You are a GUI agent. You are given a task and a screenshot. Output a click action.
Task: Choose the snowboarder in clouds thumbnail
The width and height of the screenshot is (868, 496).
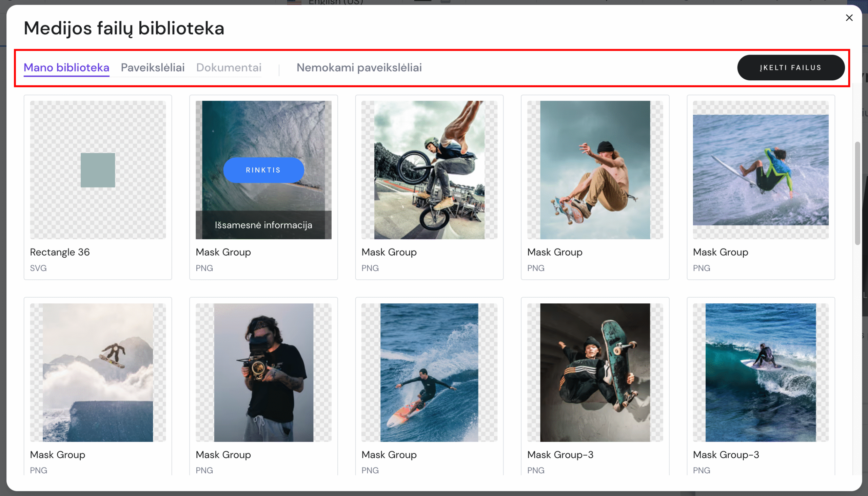click(x=98, y=372)
